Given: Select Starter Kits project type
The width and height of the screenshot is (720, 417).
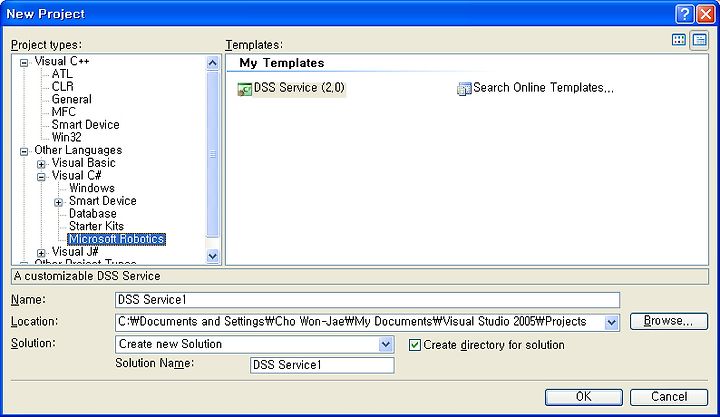Looking at the screenshot, I should pos(96,226).
